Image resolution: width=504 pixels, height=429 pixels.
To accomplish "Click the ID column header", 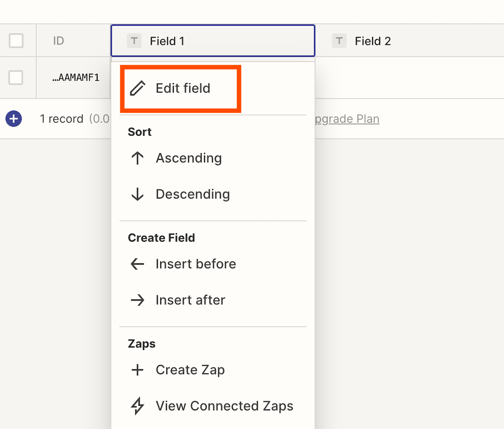I will pyautogui.click(x=58, y=40).
